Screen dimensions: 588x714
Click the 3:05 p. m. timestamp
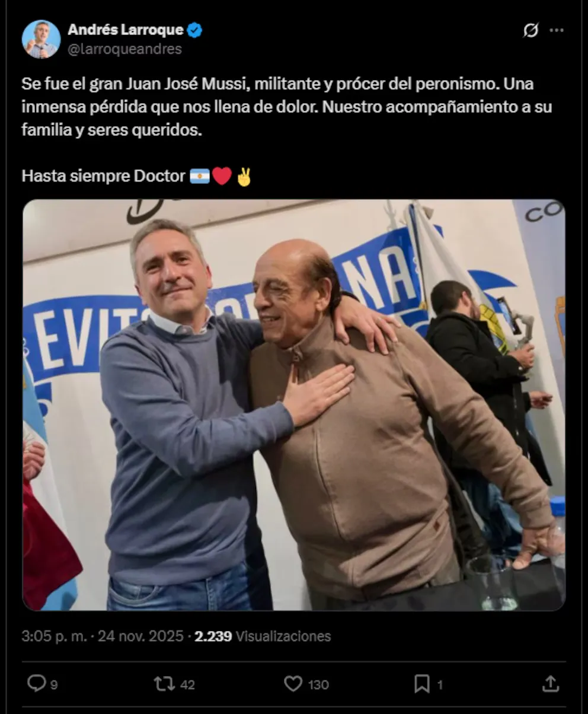click(55, 636)
